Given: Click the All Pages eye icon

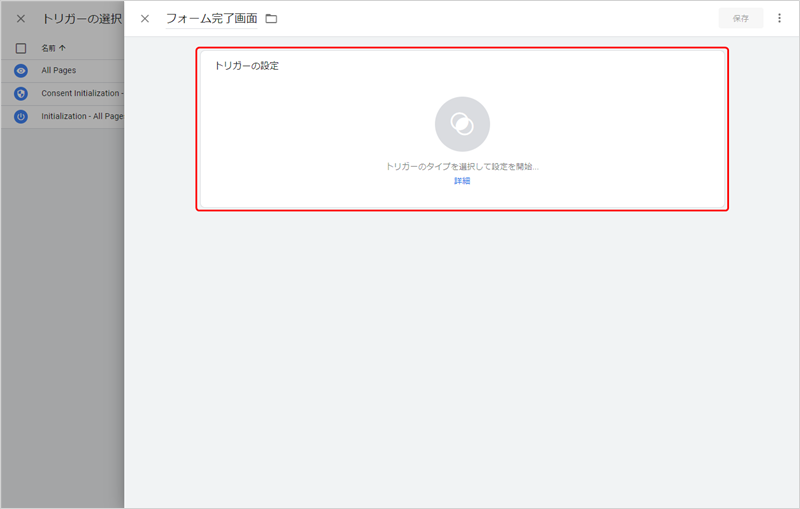Looking at the screenshot, I should pos(21,71).
